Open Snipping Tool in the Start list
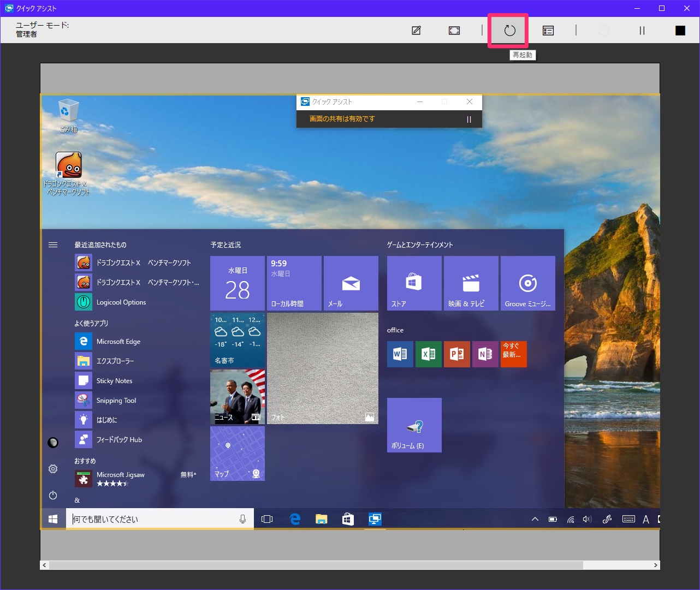 coord(138,400)
